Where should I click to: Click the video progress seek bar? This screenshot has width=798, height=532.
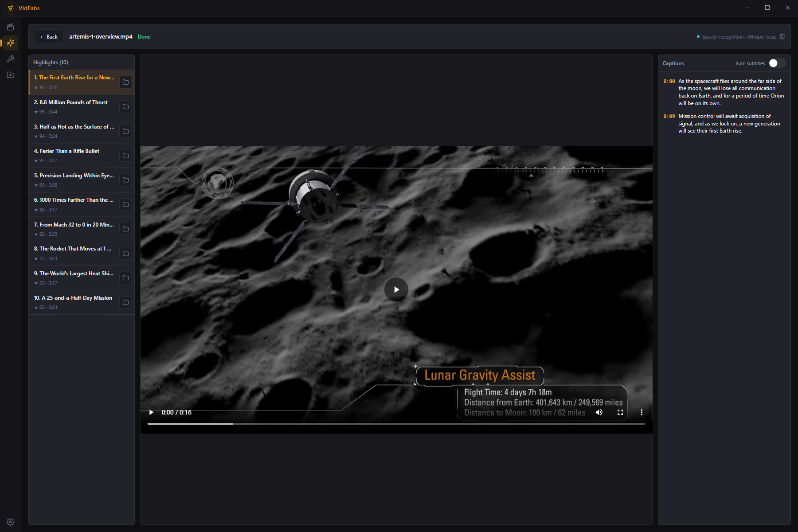[396, 424]
